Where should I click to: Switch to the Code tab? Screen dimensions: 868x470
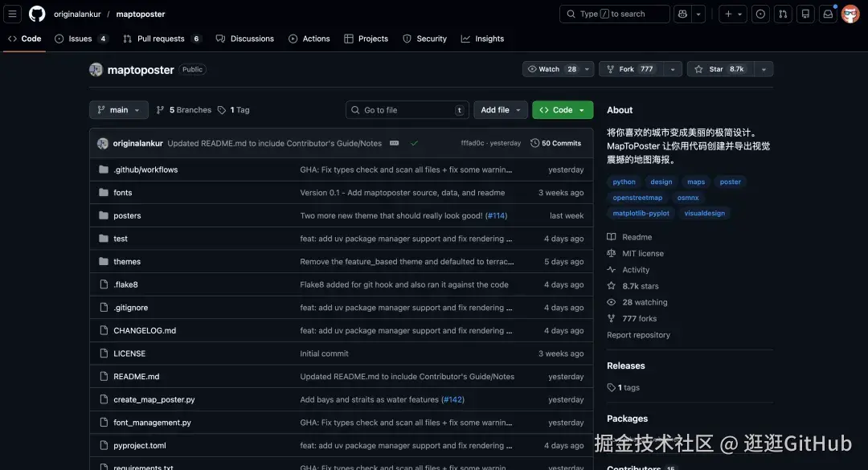[24, 39]
